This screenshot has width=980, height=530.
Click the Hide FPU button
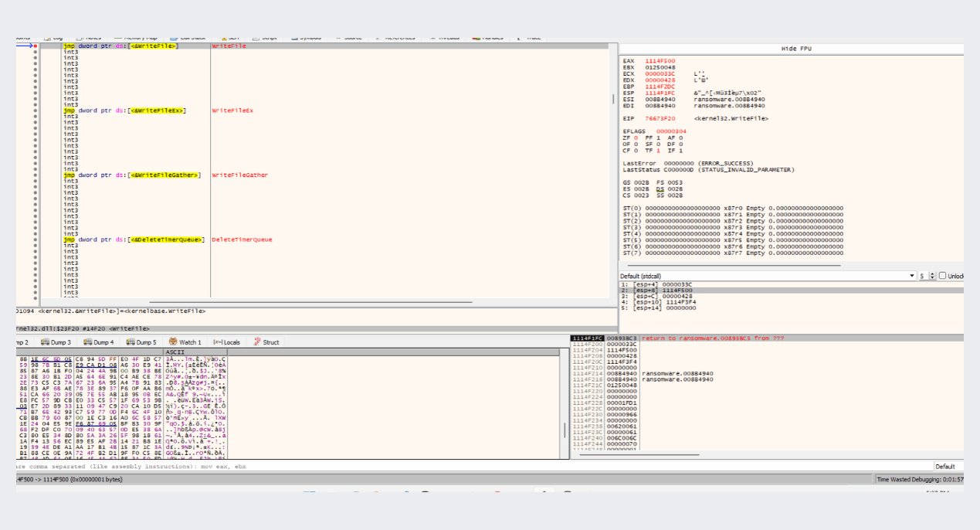point(792,49)
